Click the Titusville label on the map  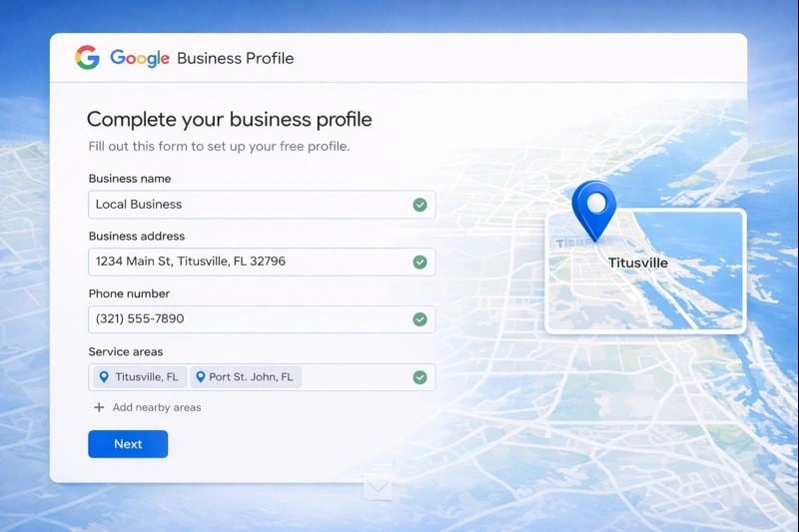pos(638,263)
